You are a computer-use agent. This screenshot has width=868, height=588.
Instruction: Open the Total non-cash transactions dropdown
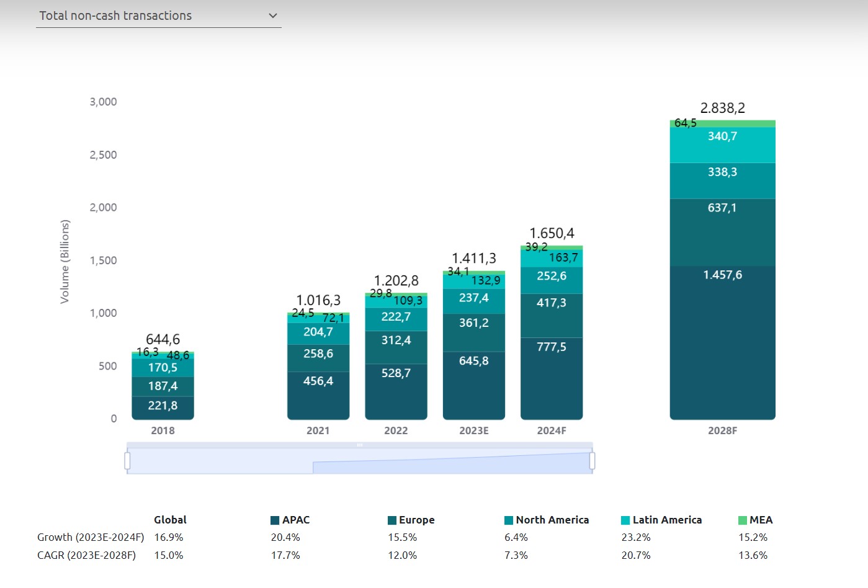(158, 16)
